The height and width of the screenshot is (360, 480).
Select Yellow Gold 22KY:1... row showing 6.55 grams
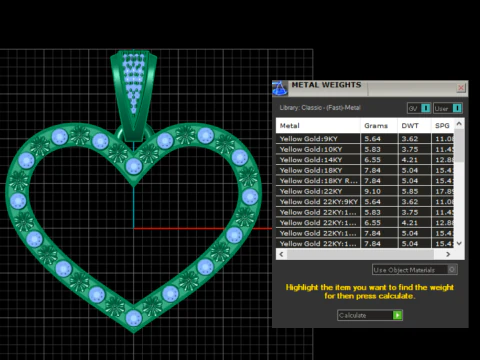[x=365, y=223]
